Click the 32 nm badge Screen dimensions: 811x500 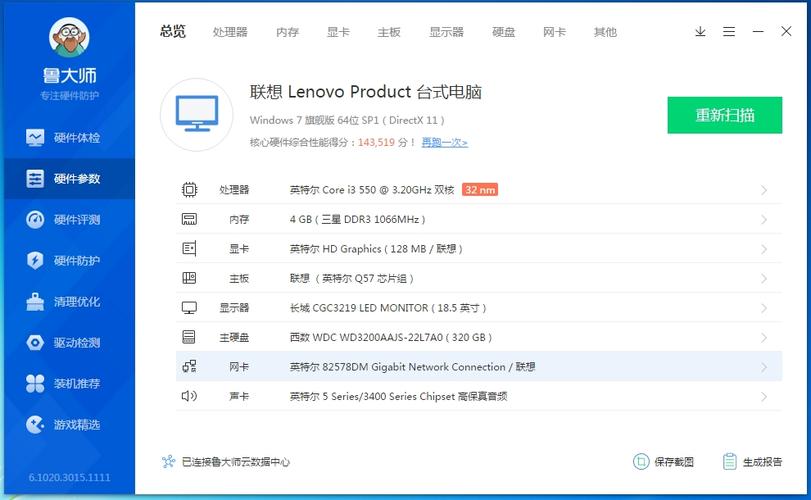pyautogui.click(x=480, y=190)
